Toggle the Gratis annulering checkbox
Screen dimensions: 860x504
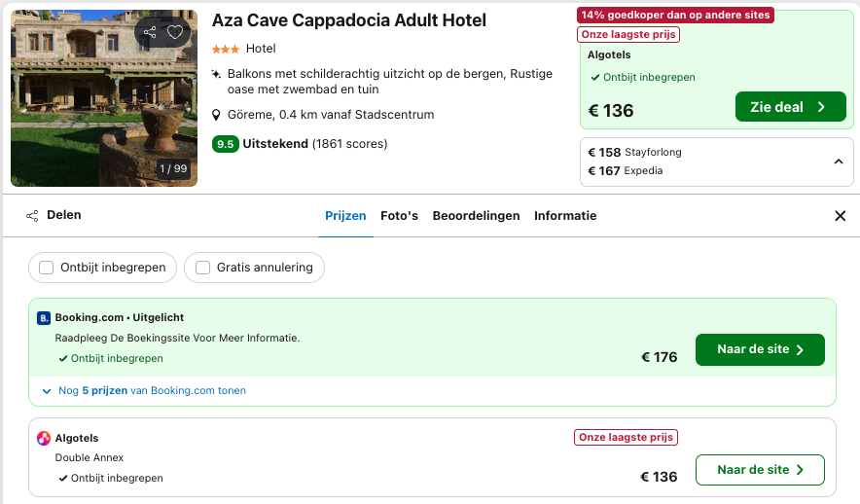tap(203, 268)
